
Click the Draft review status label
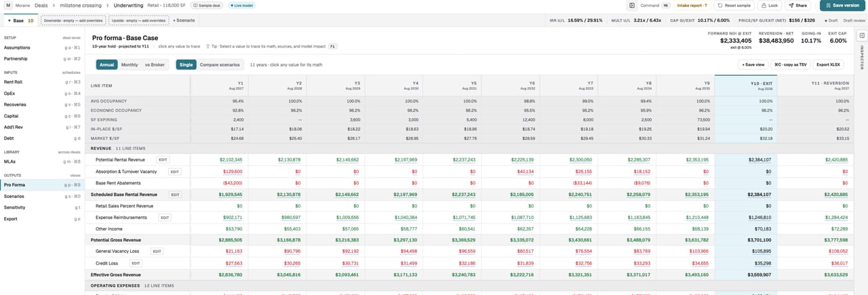coord(854,20)
